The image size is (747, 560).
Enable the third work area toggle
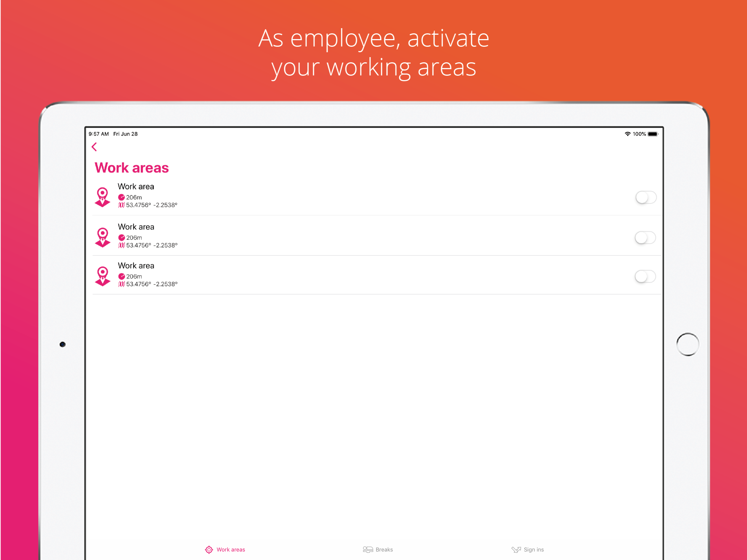(645, 277)
